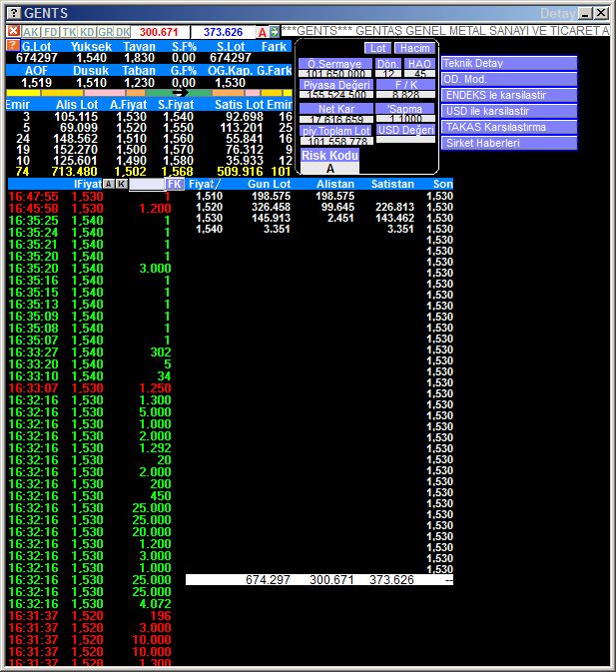Click the 92.698 ask lot value

(x=245, y=117)
